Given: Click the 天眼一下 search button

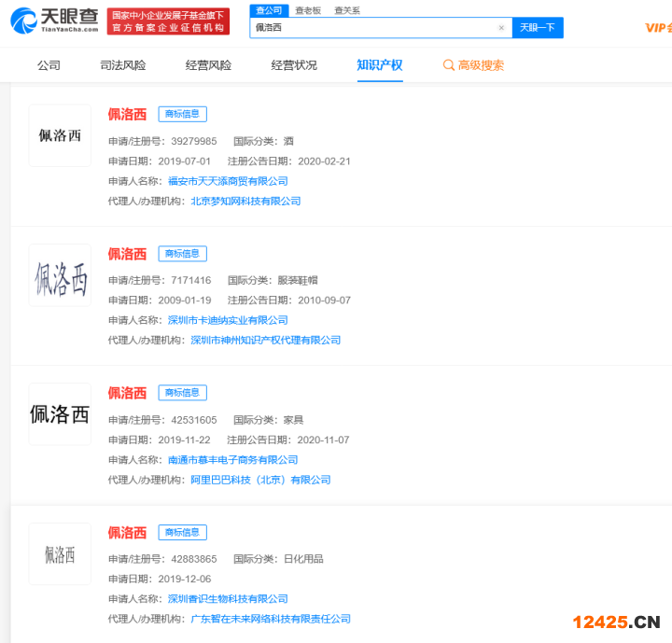Looking at the screenshot, I should tap(538, 28).
